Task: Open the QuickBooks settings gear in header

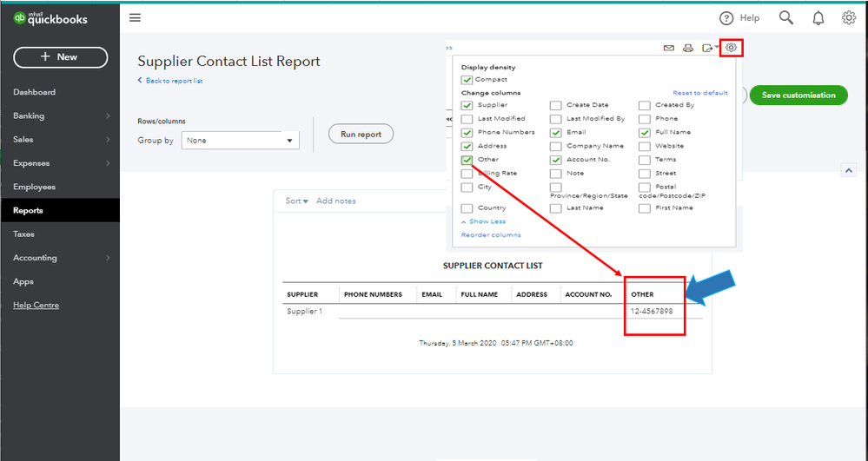Action: 849,17
